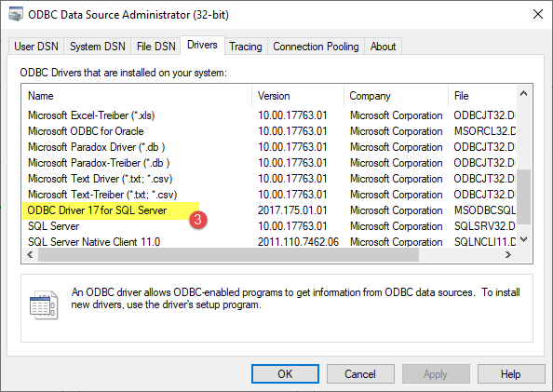Screen dimensions: 553x392
Task: Click the list scroll up arrow
Action: [524, 93]
